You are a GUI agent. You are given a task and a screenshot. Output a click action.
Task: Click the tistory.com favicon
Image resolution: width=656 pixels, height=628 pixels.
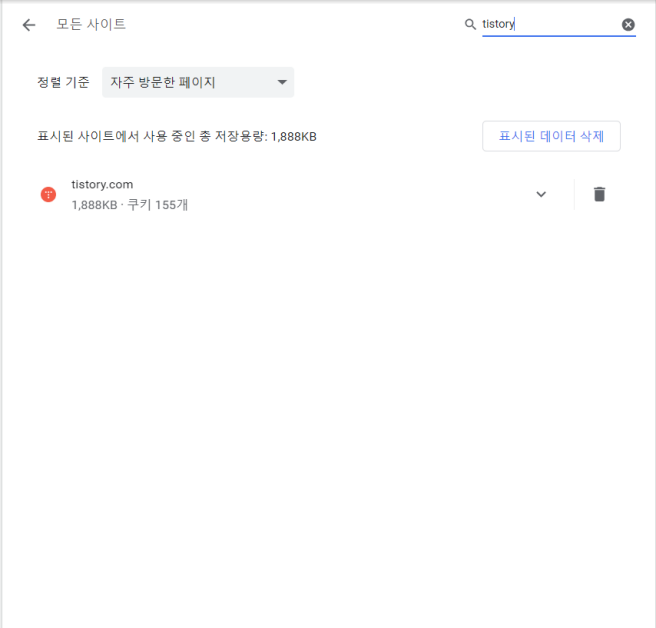pyautogui.click(x=49, y=194)
